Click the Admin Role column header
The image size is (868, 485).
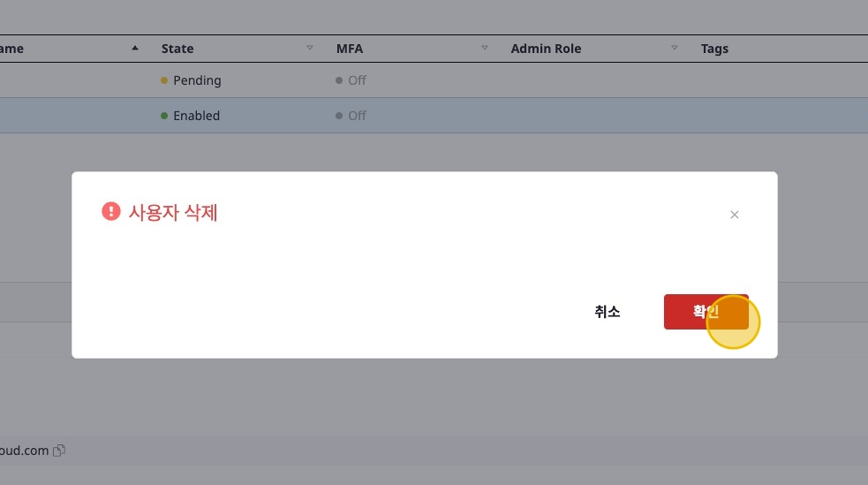point(546,49)
